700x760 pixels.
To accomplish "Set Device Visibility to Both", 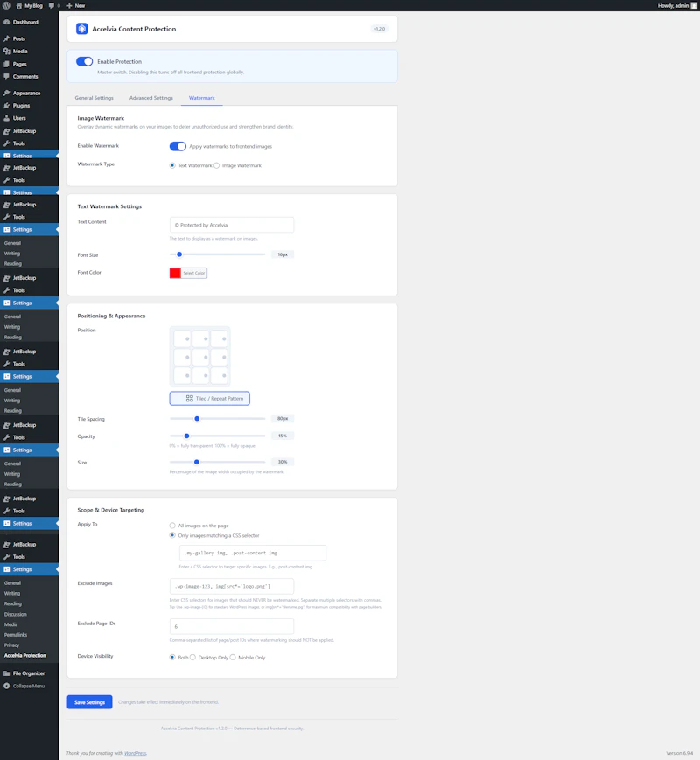I will [172, 658].
